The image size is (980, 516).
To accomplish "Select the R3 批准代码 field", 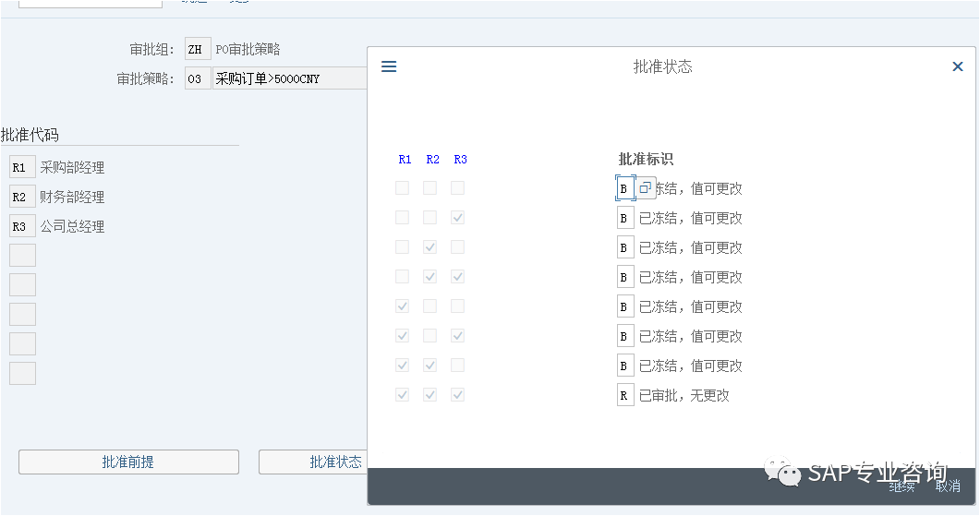I will [x=22, y=226].
